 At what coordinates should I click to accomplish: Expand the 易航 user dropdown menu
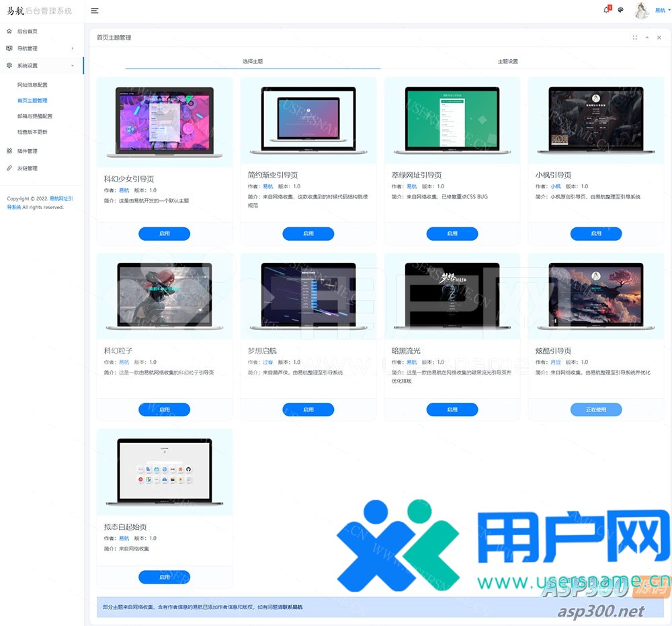coord(660,11)
